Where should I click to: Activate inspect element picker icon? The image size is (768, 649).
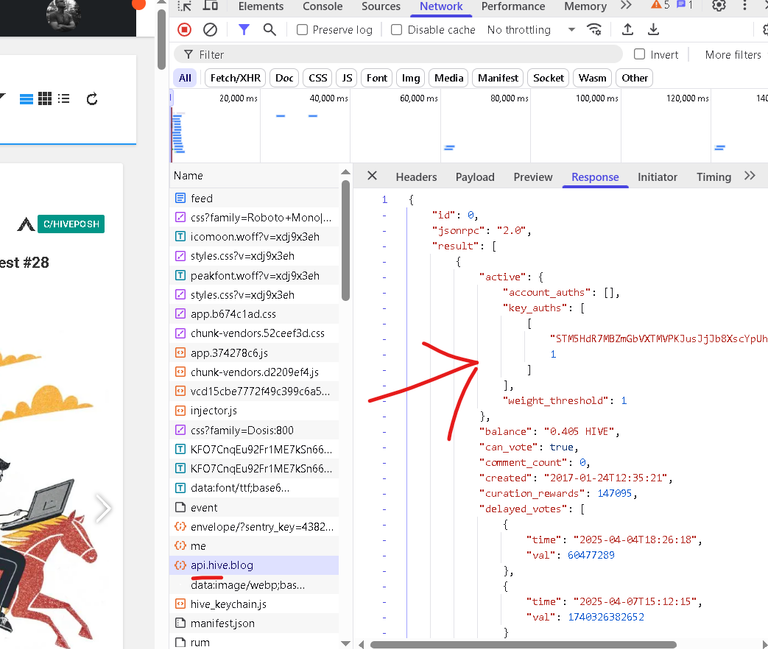(x=185, y=6)
